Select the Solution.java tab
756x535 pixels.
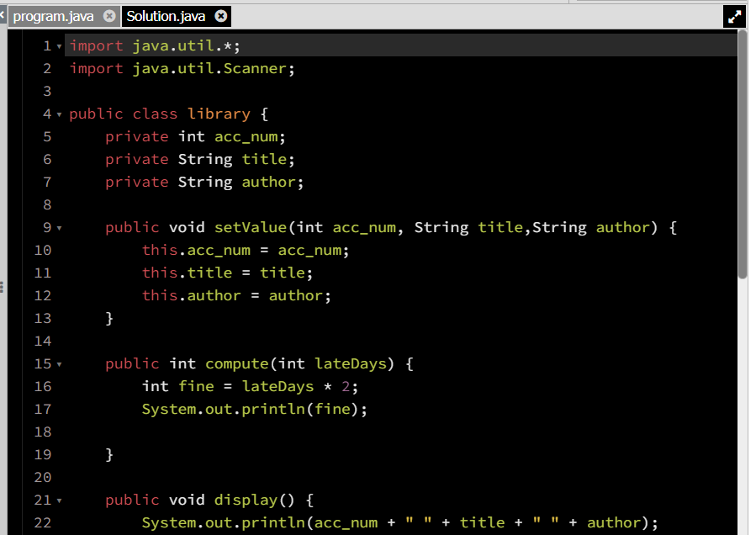coord(166,16)
